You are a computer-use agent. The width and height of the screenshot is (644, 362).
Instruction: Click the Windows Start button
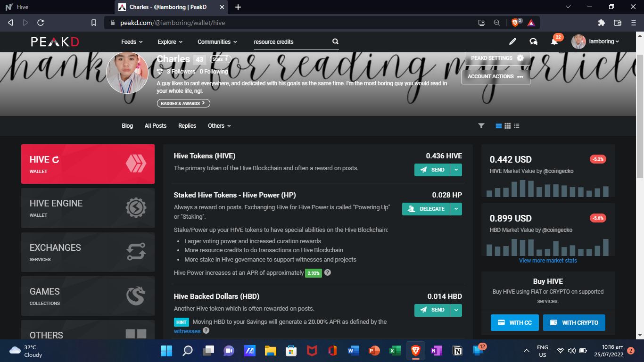click(166, 351)
